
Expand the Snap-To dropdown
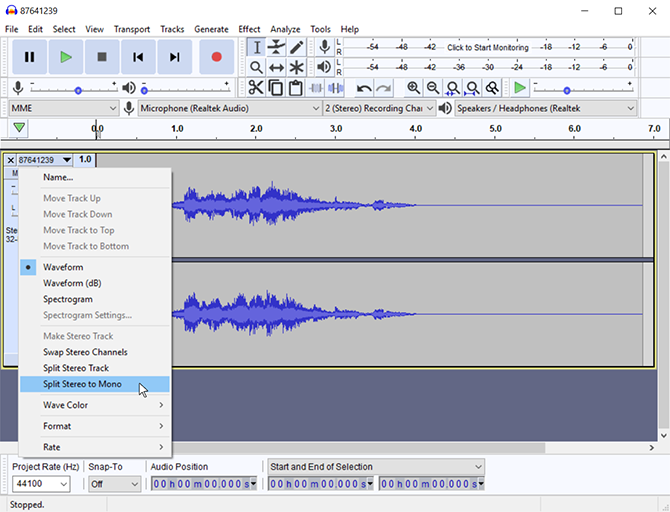pyautogui.click(x=114, y=484)
